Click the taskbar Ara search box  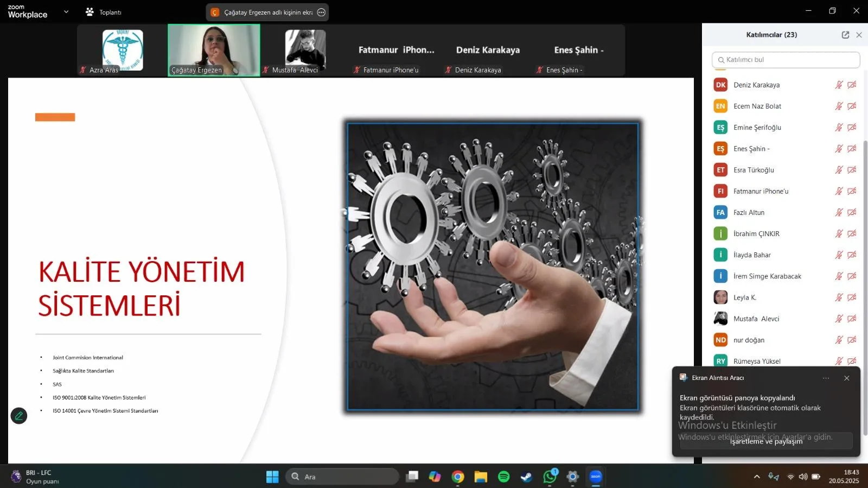point(342,477)
